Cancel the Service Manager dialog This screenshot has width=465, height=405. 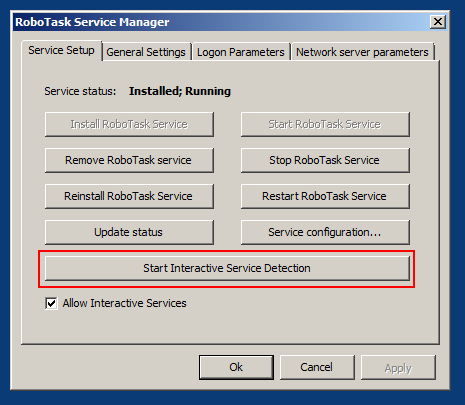tap(317, 367)
